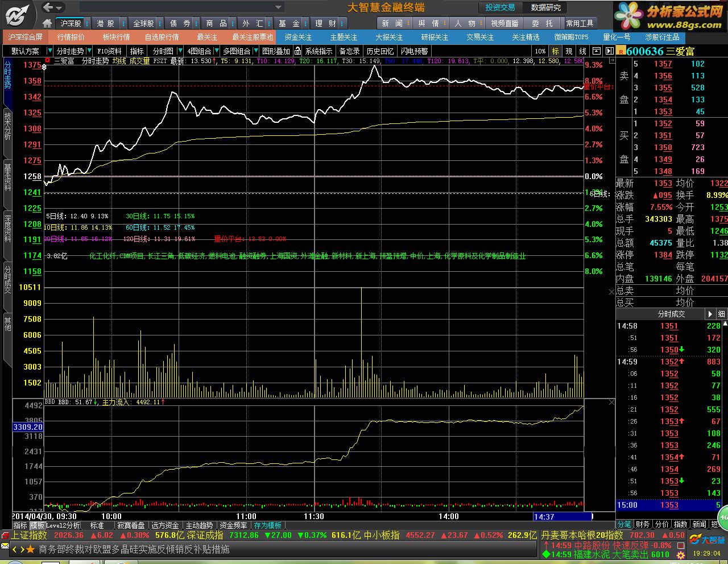Close the volume panel with the X
Viewport: 728px width, 564px height.
[611, 292]
